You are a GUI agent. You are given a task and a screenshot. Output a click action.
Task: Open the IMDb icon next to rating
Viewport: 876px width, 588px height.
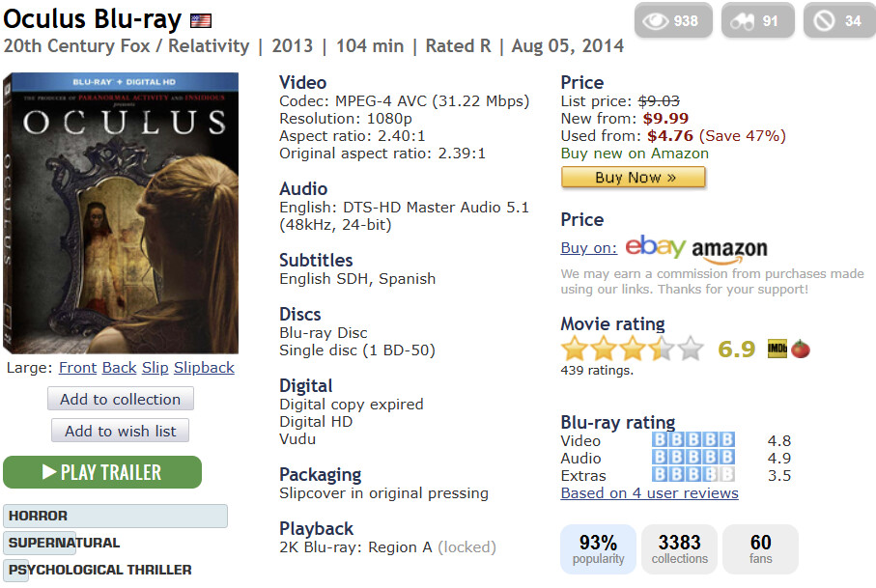777,349
